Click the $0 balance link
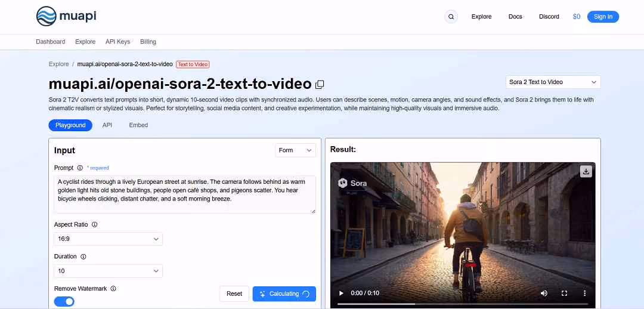 (x=577, y=17)
